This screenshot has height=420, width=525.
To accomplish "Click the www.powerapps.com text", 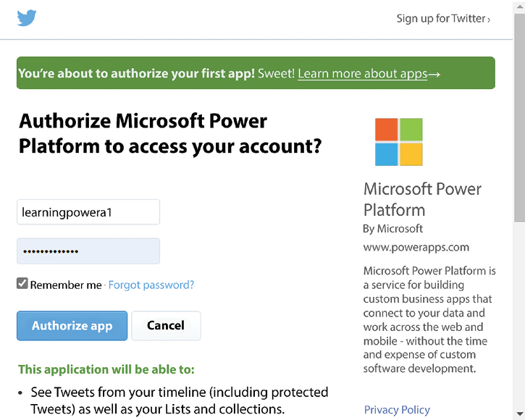I will click(x=416, y=248).
